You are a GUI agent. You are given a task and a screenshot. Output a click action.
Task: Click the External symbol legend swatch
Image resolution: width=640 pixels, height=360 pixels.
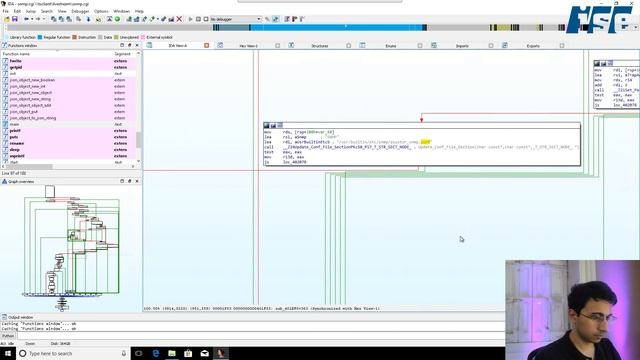(143, 37)
